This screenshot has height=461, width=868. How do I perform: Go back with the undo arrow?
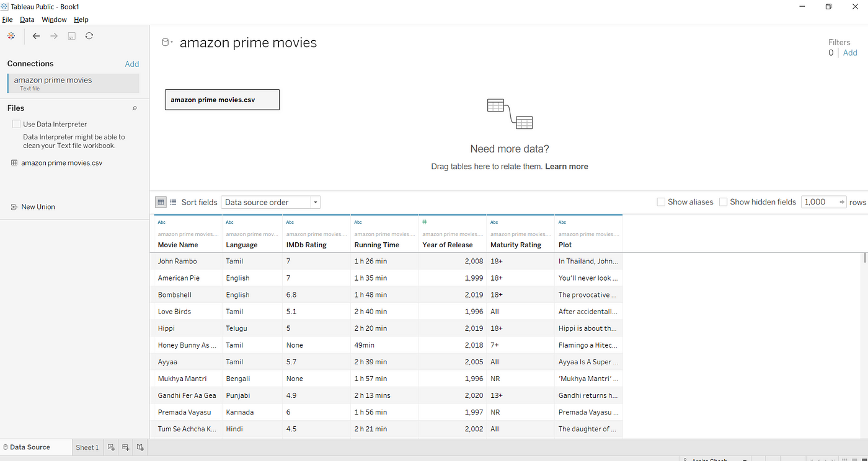(x=36, y=36)
